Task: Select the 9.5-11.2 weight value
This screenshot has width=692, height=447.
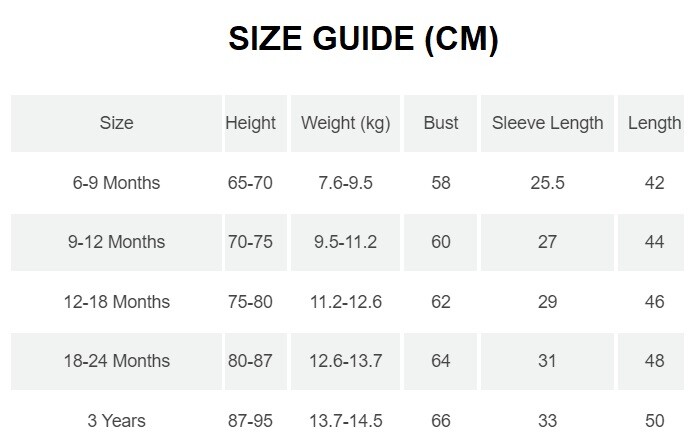Action: coord(346,242)
